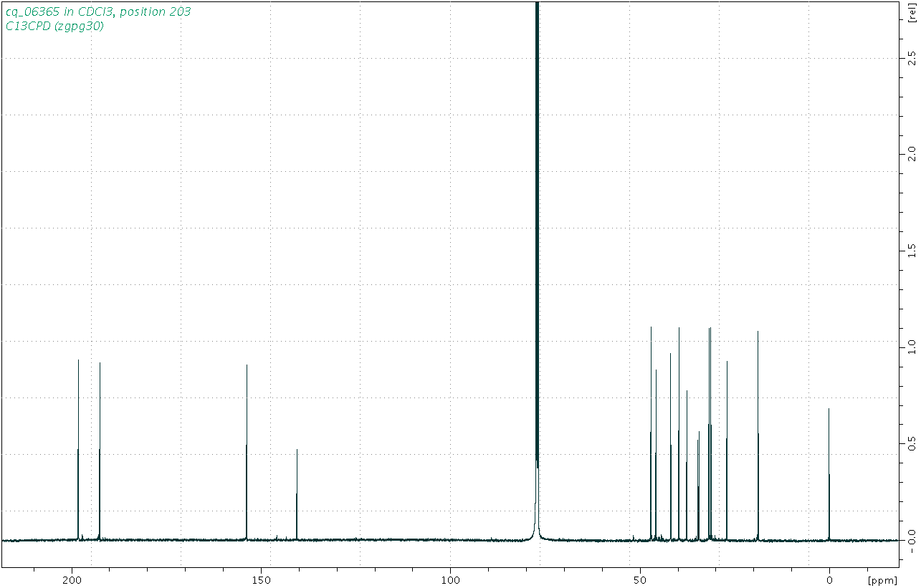Screen dimensions: 921x588
Task: Pick the short peak near 140 ppm
Action: coord(297,495)
